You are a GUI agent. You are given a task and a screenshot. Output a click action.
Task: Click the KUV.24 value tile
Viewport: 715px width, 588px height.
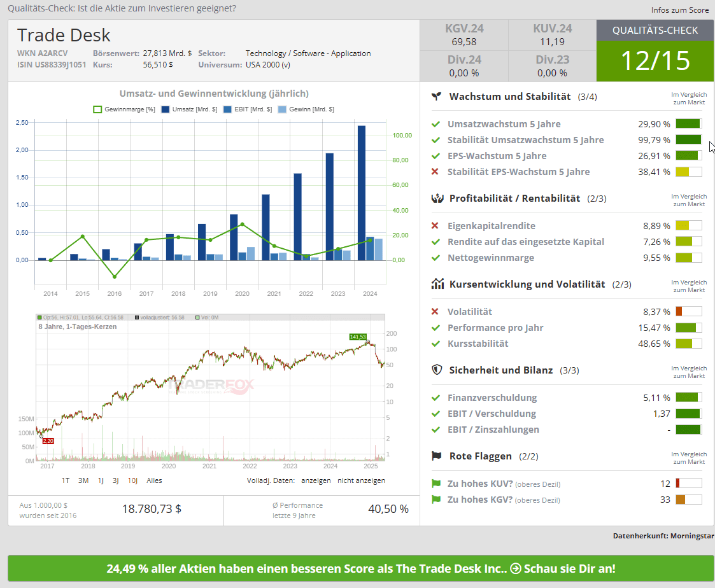pos(552,35)
